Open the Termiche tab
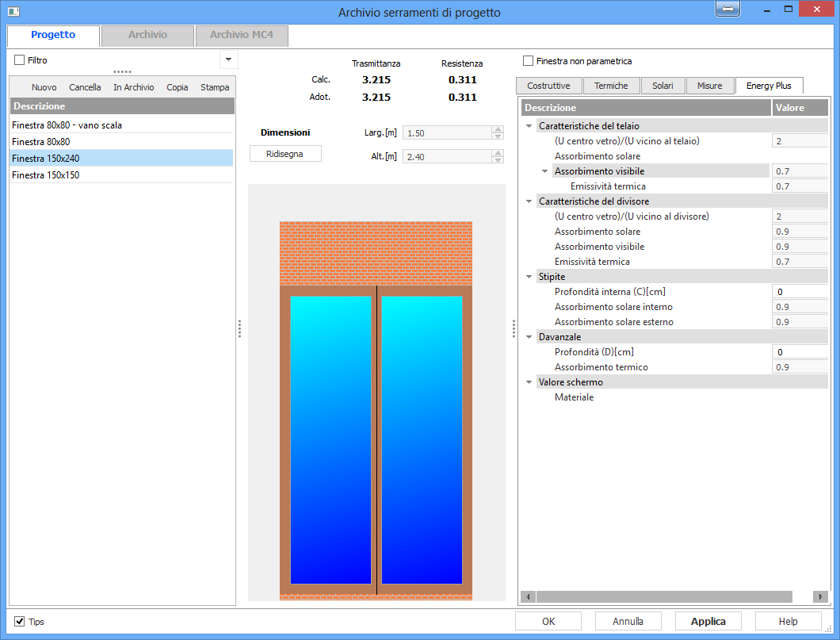 click(611, 86)
